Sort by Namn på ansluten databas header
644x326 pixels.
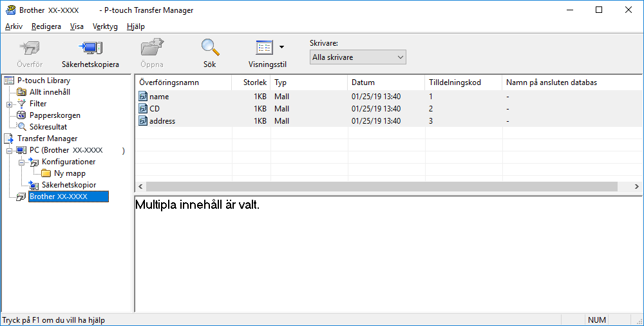[x=573, y=82]
